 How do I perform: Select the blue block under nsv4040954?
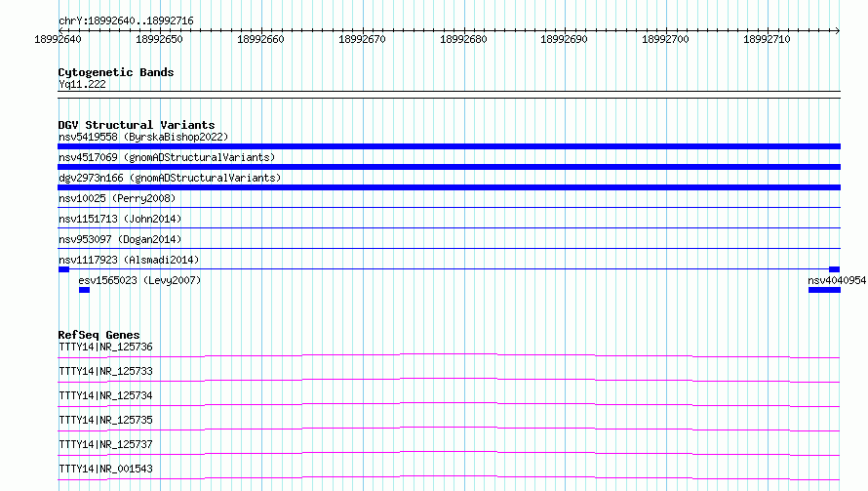[824, 290]
